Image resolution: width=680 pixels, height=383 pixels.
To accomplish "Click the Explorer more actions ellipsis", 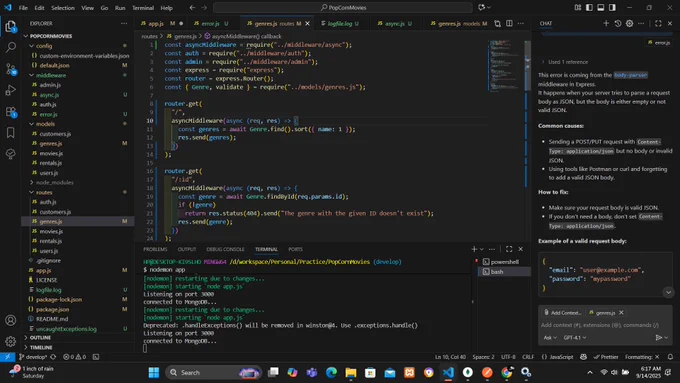I will tap(124, 23).
